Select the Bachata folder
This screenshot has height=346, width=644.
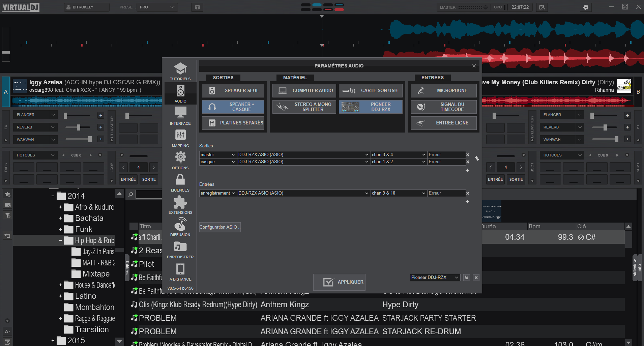84,218
